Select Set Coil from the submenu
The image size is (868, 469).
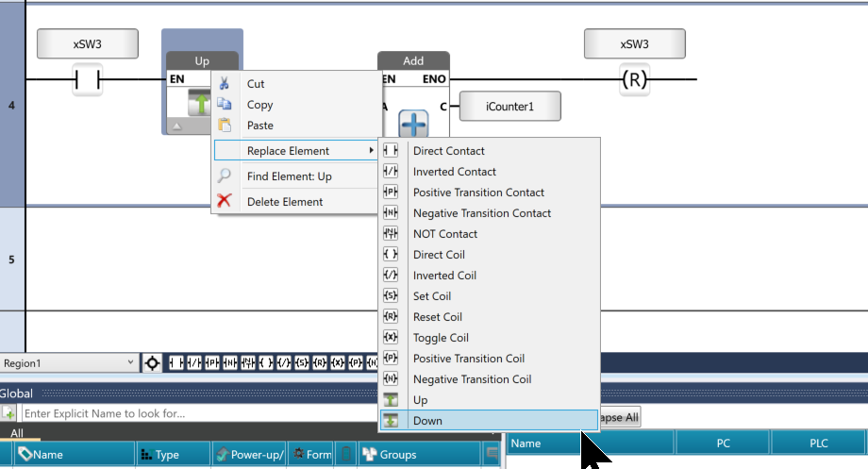pos(432,296)
